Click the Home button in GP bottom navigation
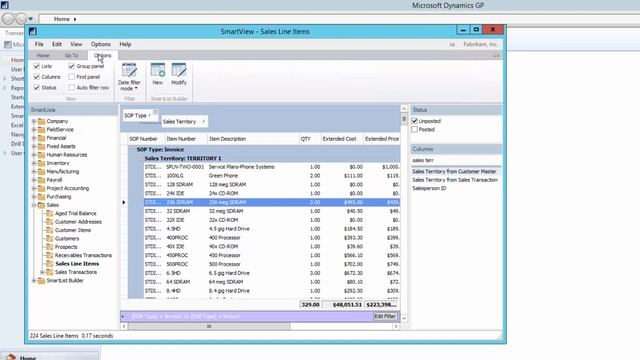 coord(49,356)
